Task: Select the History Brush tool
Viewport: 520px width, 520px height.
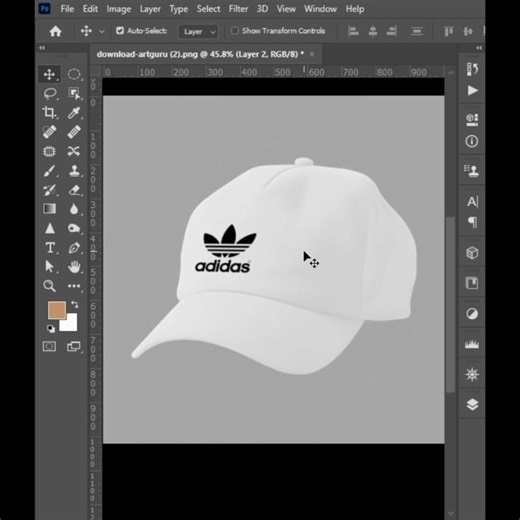Action: tap(49, 190)
